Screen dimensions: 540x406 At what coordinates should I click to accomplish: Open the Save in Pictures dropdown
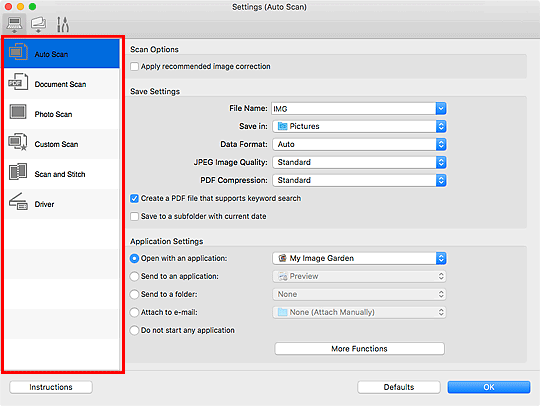[359, 126]
